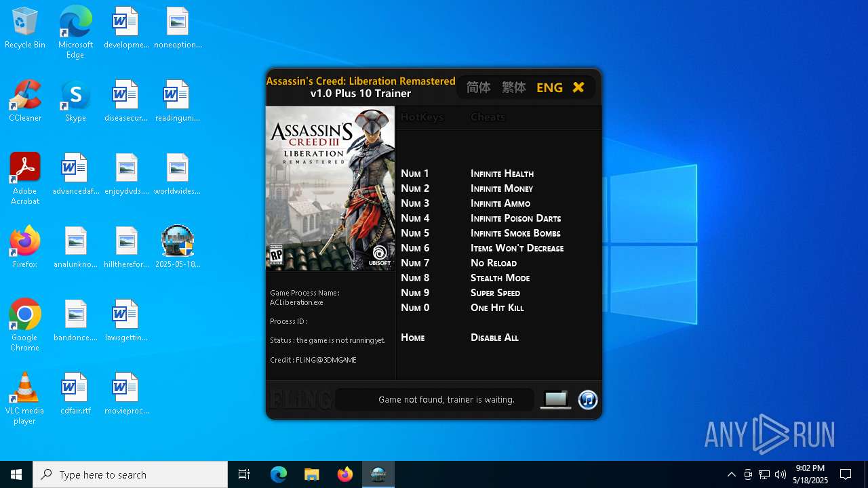Click the Infinite Poison Darts cheat
Screen dimensions: 868x488
pos(515,218)
